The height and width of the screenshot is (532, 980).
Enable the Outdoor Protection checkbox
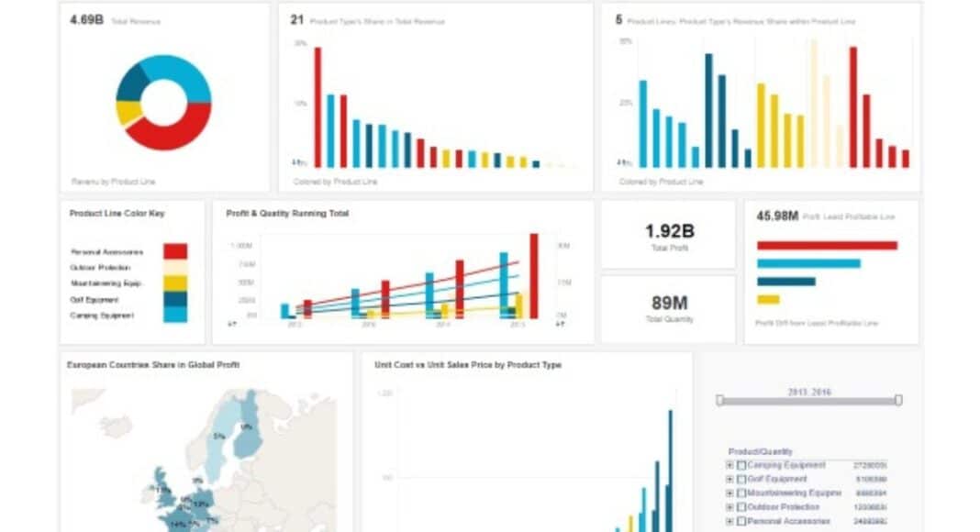[x=740, y=506]
